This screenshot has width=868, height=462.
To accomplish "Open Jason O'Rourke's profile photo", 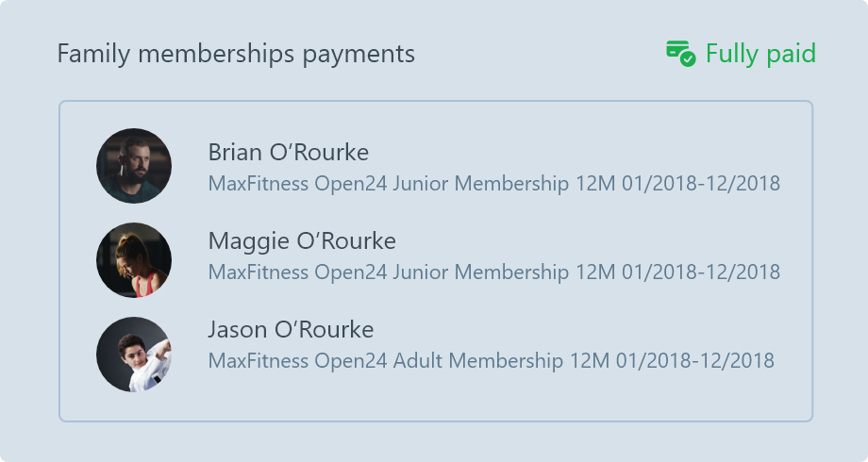I will click(134, 355).
